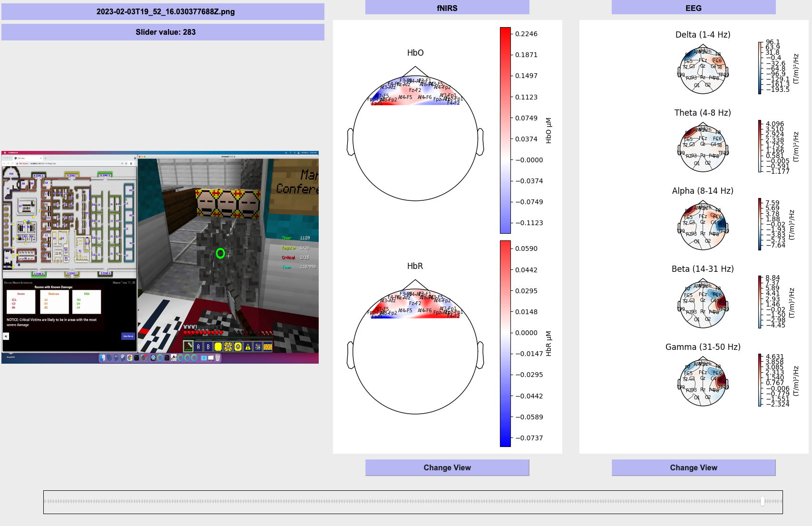The height and width of the screenshot is (526, 812).
Task: Pick the 'A' marker block in hotbar
Action: 198,347
